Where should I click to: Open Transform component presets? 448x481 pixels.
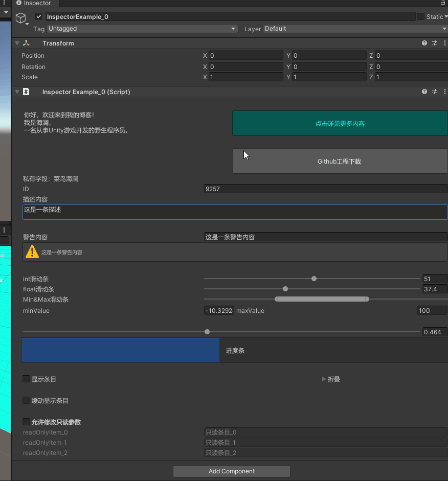point(435,43)
